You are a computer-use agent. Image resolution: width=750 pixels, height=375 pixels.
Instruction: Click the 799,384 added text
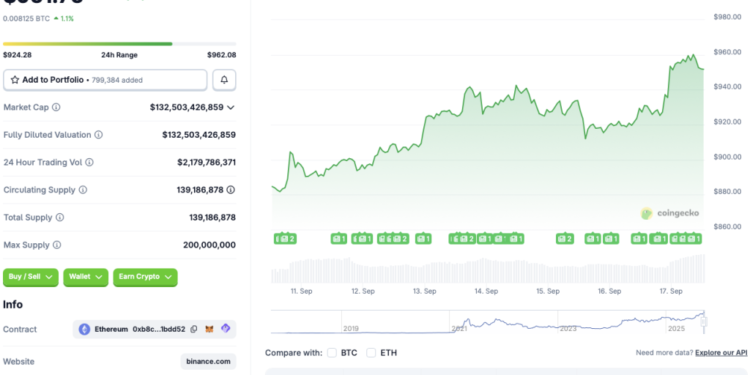pyautogui.click(x=116, y=80)
